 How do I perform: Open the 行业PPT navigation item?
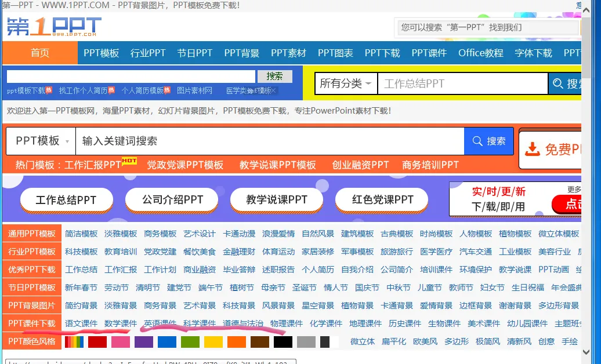148,53
